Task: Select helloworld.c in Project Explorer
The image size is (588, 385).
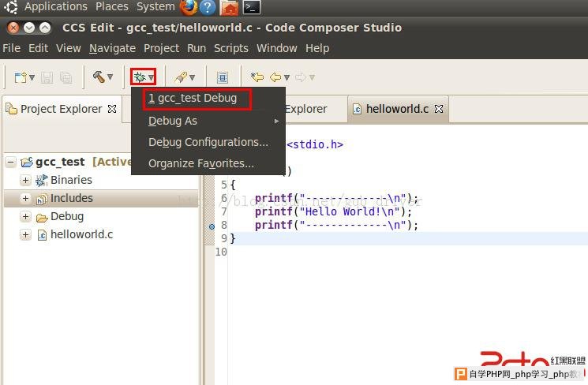Action: (82, 234)
